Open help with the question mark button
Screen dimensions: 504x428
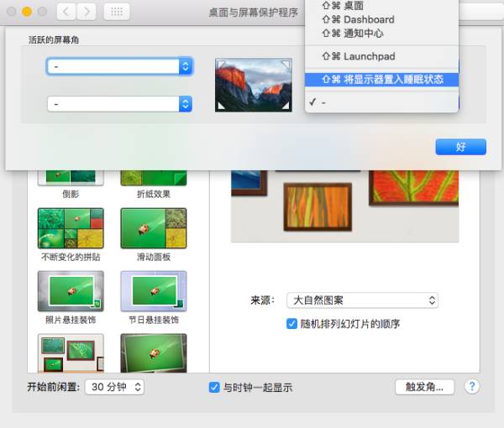(472, 387)
